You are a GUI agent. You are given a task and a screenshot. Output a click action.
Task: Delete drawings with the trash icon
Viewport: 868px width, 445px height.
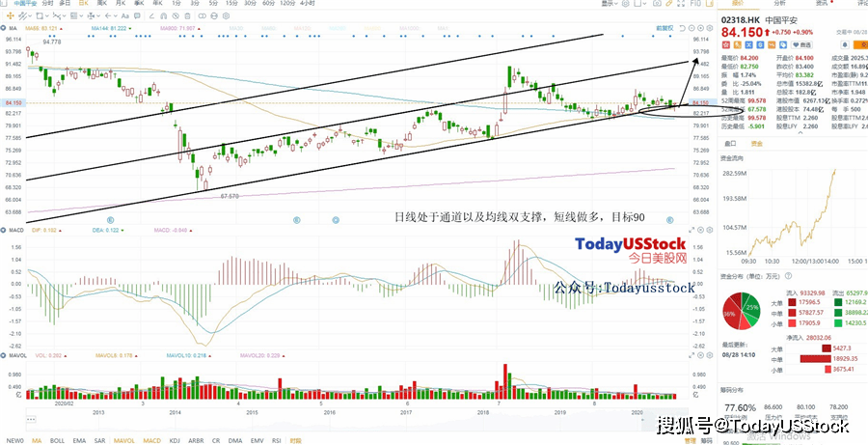click(x=187, y=16)
